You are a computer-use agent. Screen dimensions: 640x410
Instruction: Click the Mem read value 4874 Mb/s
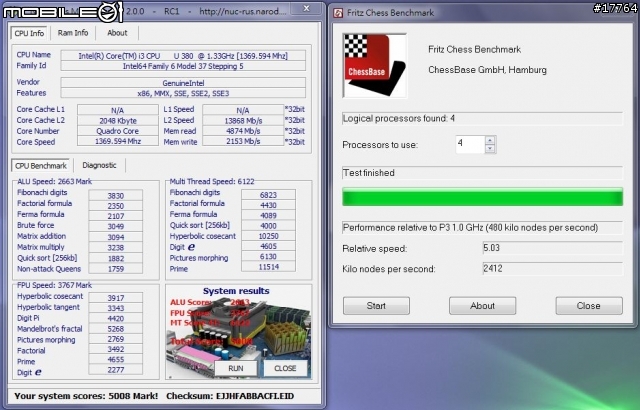click(x=243, y=131)
